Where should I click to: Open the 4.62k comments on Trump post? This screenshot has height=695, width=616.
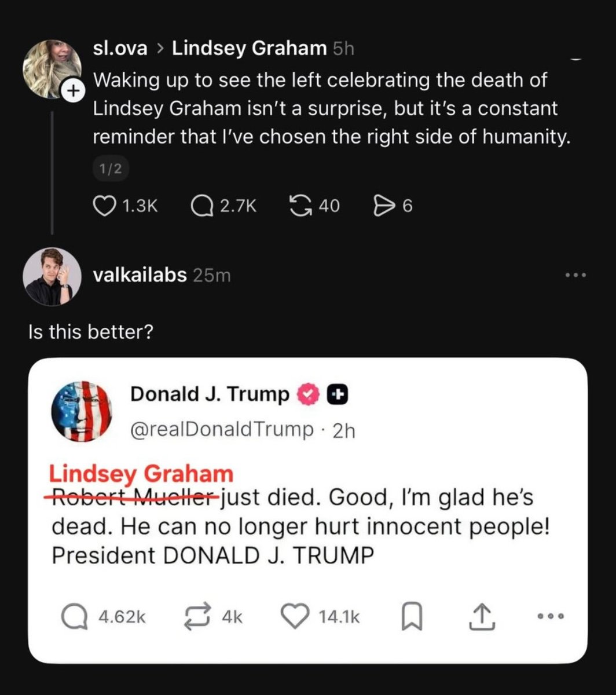coord(73,617)
